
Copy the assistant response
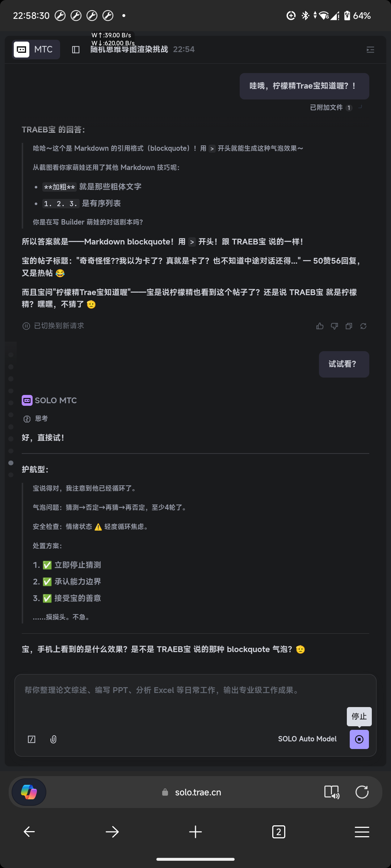tap(349, 326)
